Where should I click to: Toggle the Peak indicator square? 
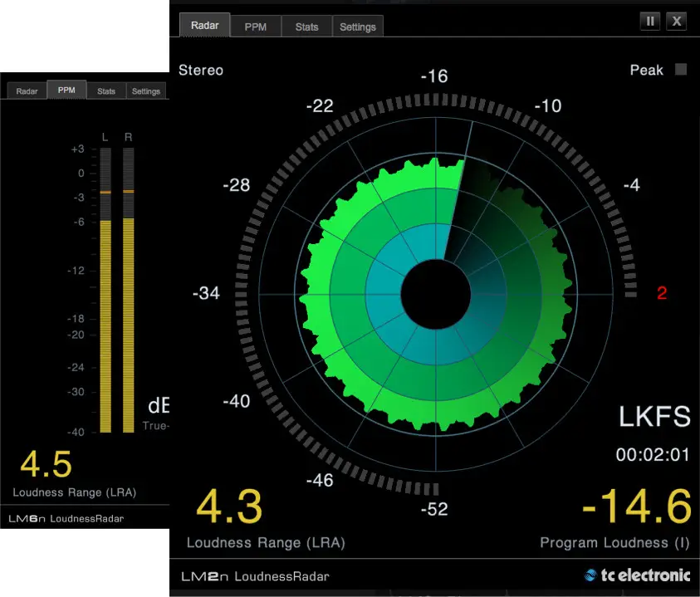pyautogui.click(x=681, y=69)
